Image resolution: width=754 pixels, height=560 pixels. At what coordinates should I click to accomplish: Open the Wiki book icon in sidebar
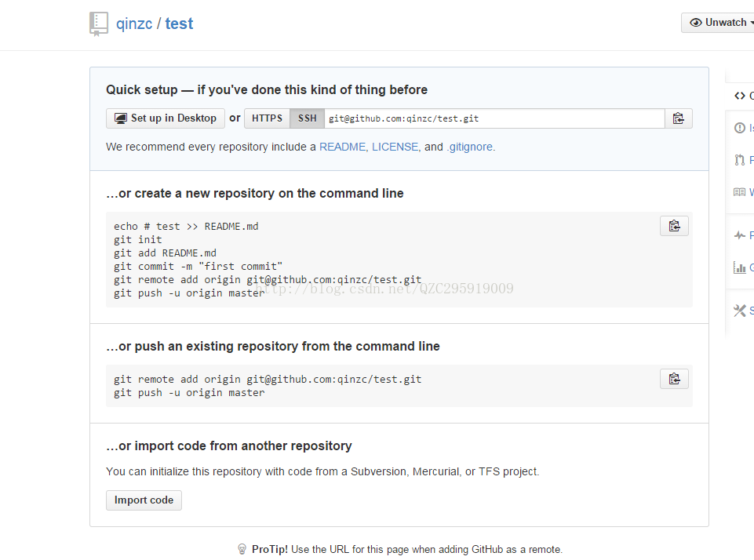point(740,192)
